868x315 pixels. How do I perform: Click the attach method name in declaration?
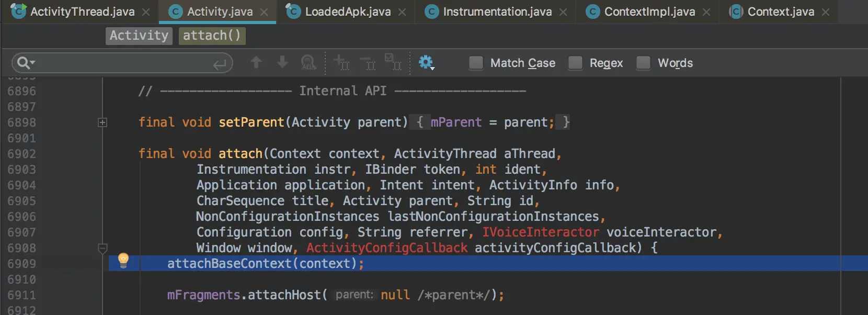coord(241,154)
